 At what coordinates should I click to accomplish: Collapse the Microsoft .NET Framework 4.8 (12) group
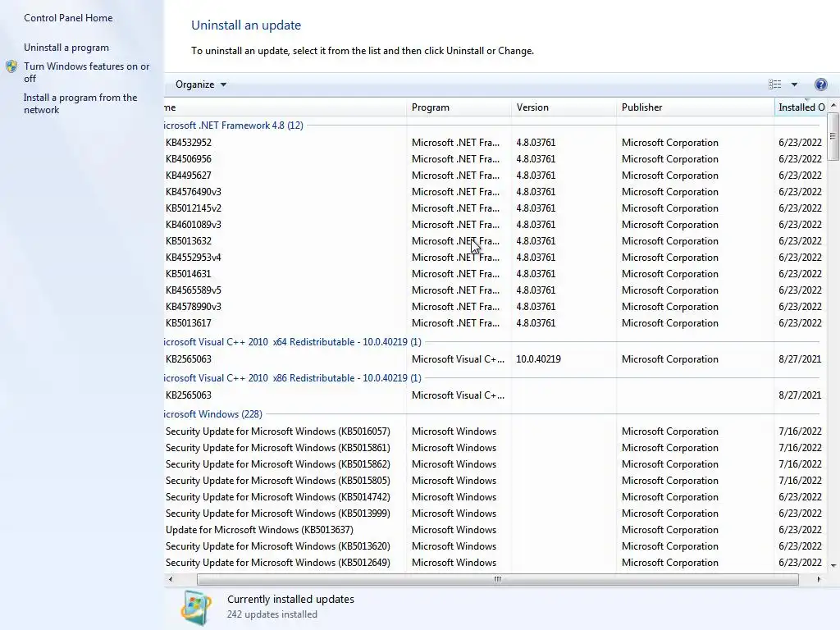pos(234,126)
